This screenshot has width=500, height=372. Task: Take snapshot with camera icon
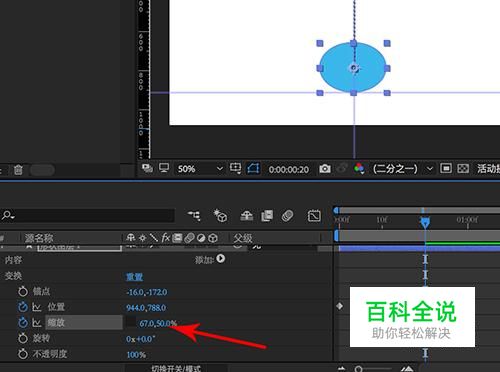coord(325,169)
